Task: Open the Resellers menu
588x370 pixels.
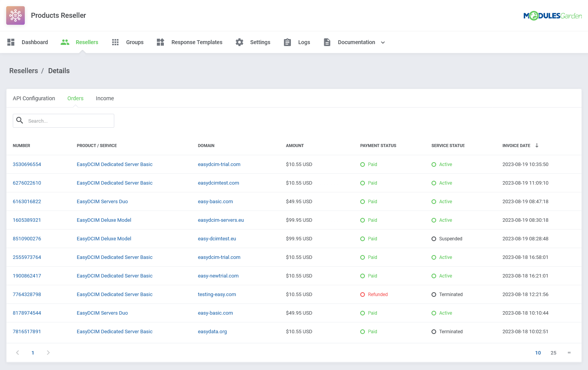Action: point(87,42)
